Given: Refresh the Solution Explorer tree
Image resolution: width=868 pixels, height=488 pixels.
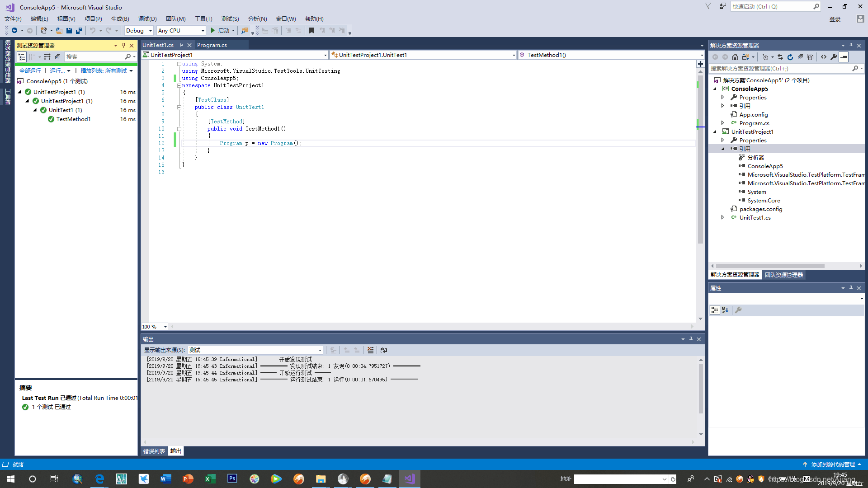Looking at the screenshot, I should (790, 57).
